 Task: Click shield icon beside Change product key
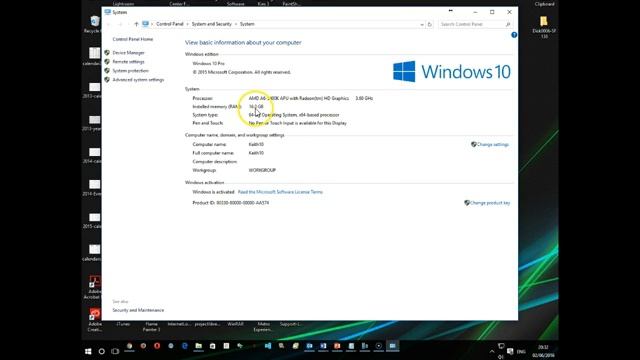click(x=467, y=202)
